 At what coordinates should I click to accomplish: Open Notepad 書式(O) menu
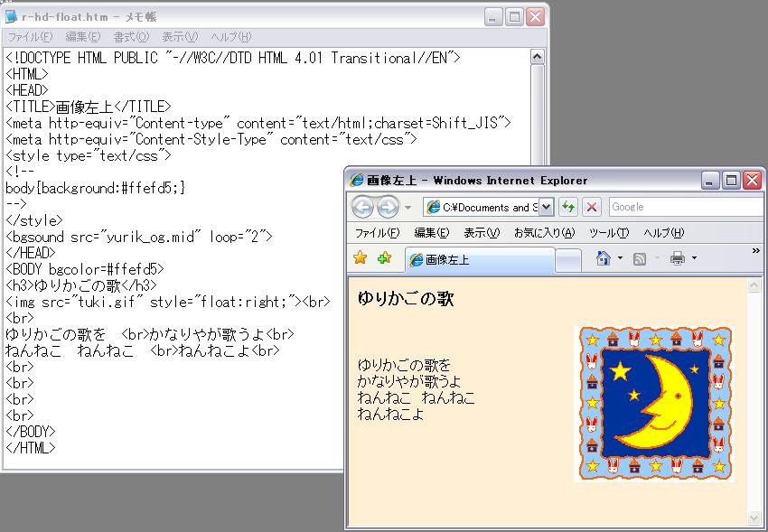pyautogui.click(x=131, y=37)
